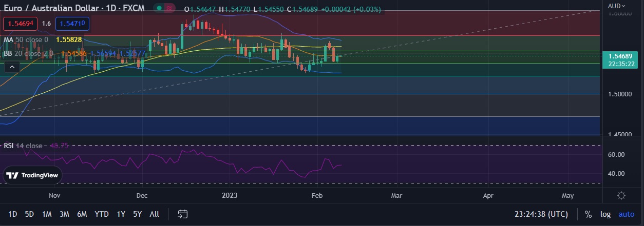Click the blue buy price 1.54710 button

(x=72, y=24)
